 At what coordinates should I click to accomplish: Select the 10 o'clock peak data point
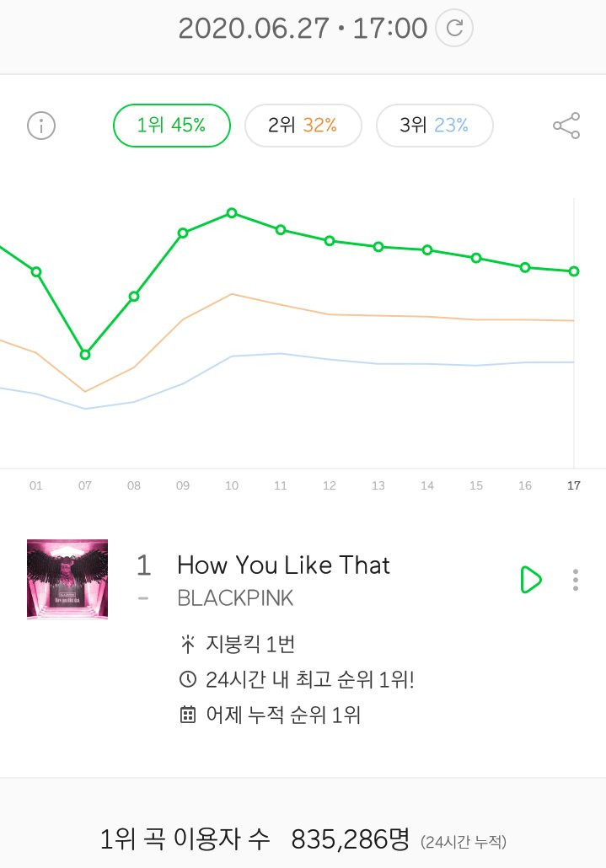pos(232,213)
